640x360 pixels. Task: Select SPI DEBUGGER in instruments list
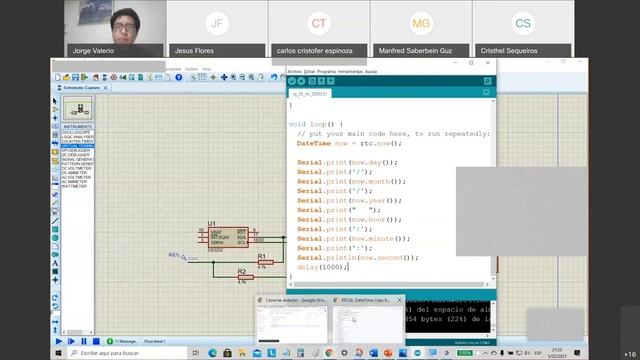[76, 150]
